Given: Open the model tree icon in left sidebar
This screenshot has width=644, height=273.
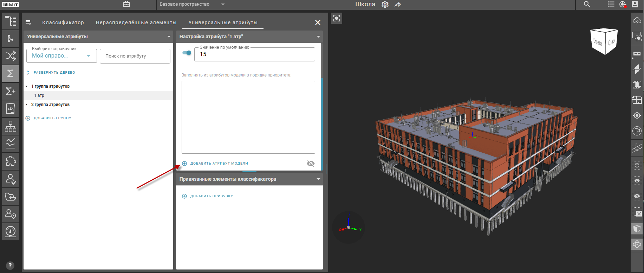Looking at the screenshot, I should point(11,21).
